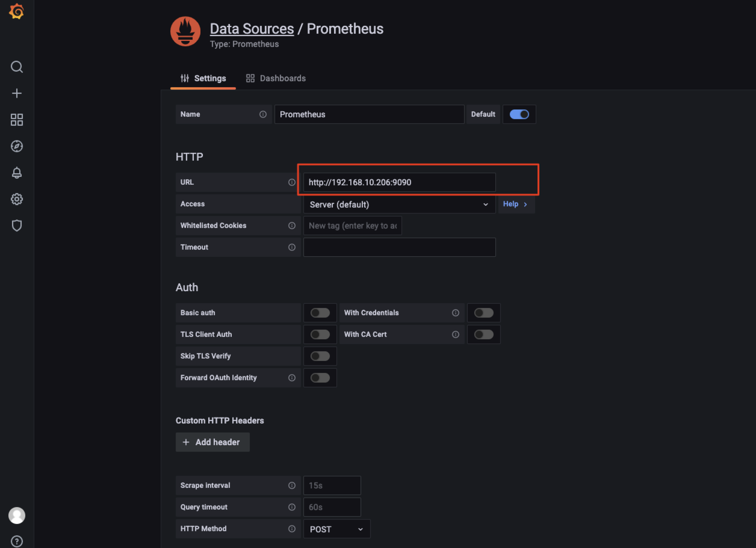756x548 pixels.
Task: Toggle the Default data source switch
Action: pos(519,114)
